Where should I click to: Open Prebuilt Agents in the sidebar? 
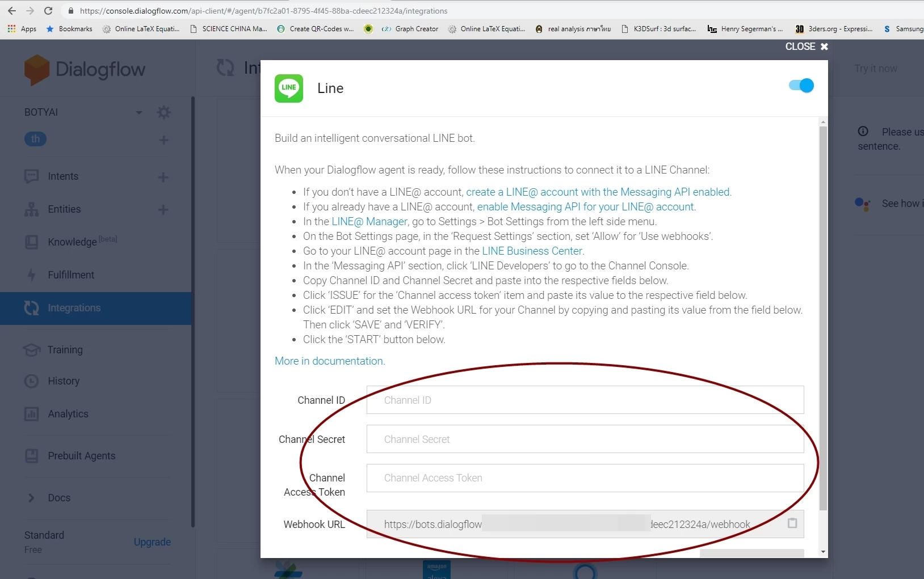pyautogui.click(x=82, y=456)
